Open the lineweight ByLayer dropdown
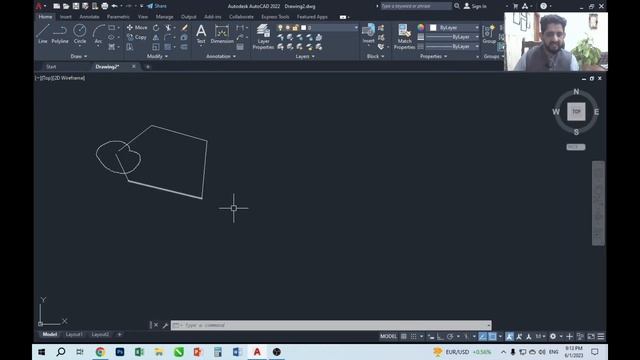This screenshot has width=640, height=360. (x=477, y=37)
